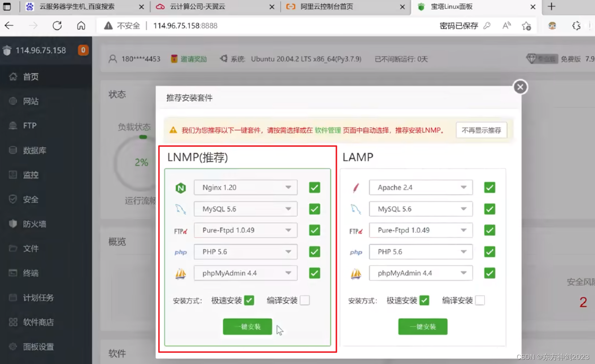Open the LAMP MySQL 5.6 dropdown
This screenshot has width=595, height=364.
click(x=421, y=209)
